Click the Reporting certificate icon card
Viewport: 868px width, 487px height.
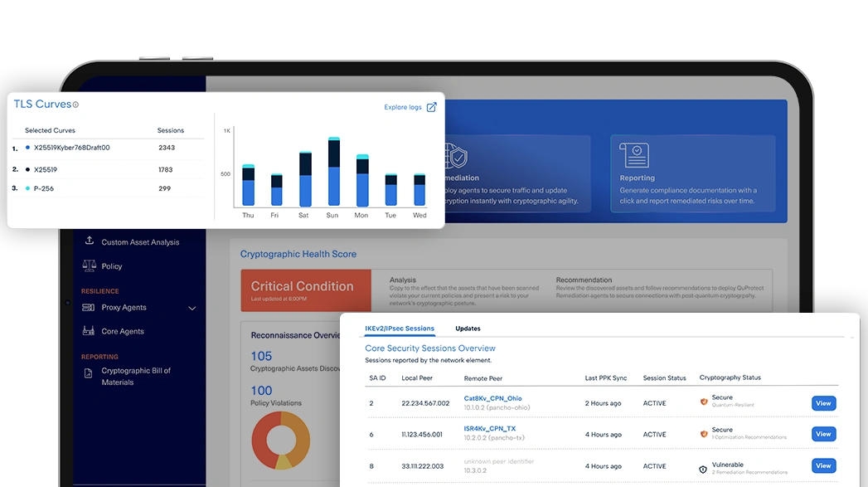coord(634,155)
